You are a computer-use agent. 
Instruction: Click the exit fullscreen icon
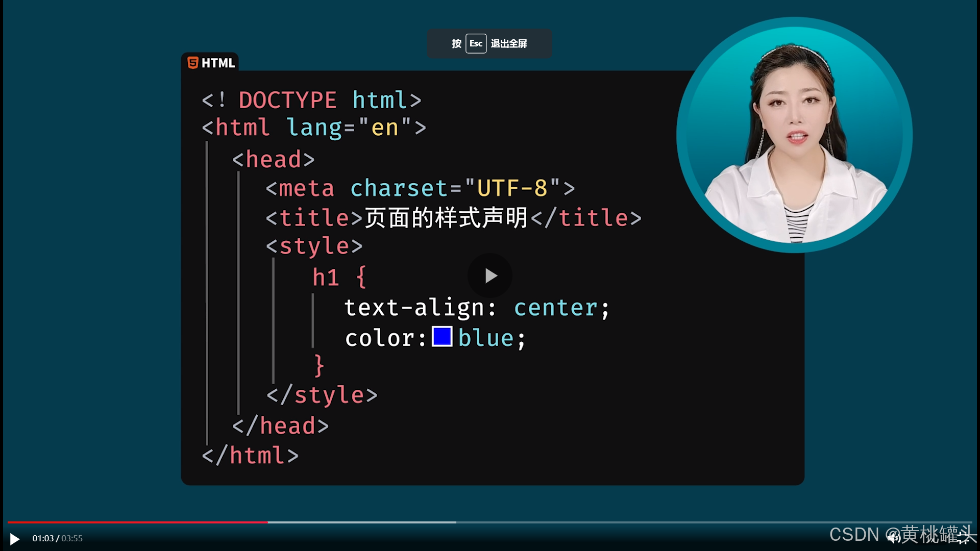(964, 538)
